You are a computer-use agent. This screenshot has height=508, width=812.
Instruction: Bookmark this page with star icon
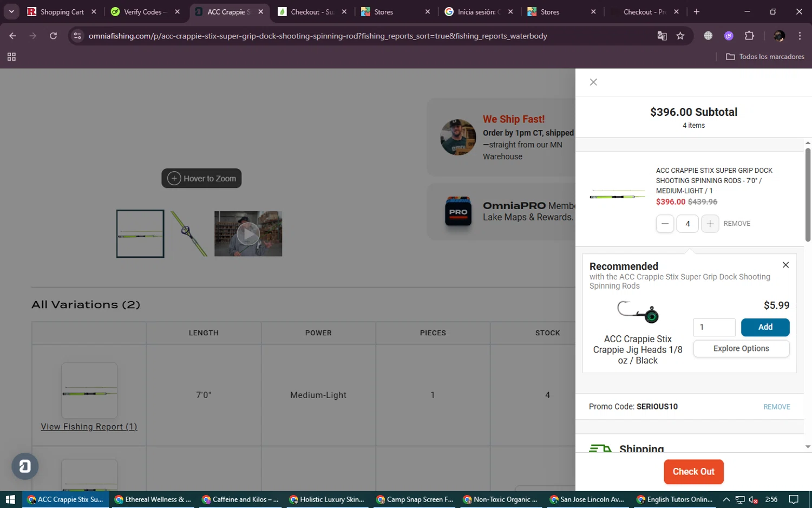point(680,36)
